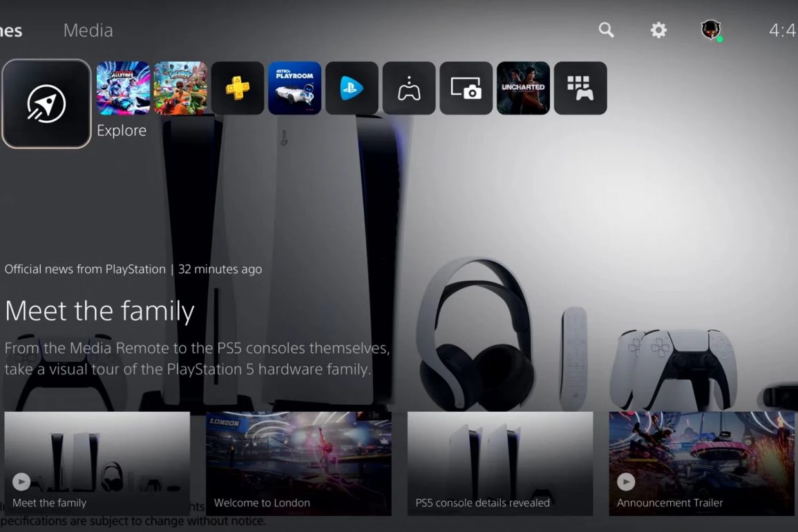
Task: Open the Meet the family headline
Action: click(99, 311)
